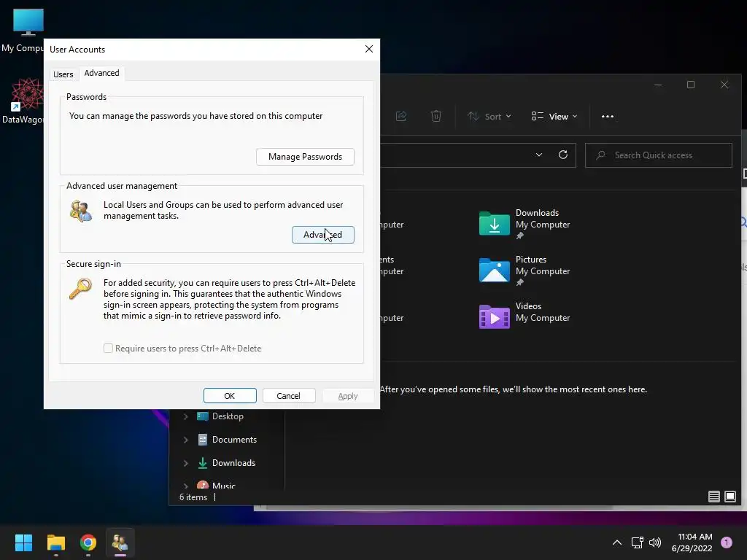
Task: Expand the Downloads tree node
Action: pyautogui.click(x=186, y=463)
